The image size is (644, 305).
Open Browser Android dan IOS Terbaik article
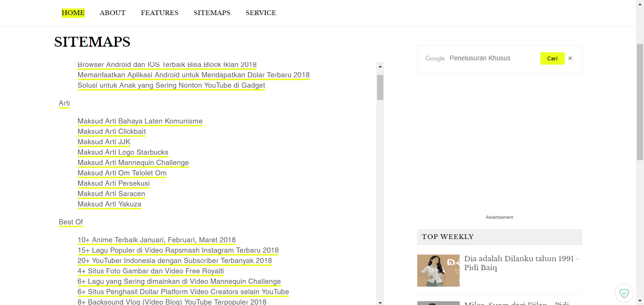[167, 65]
